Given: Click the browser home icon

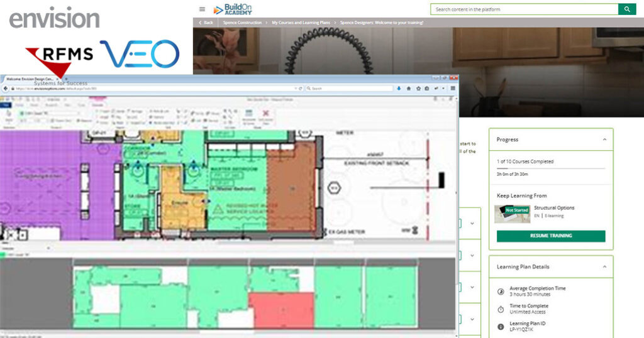Looking at the screenshot, I should [x=409, y=89].
